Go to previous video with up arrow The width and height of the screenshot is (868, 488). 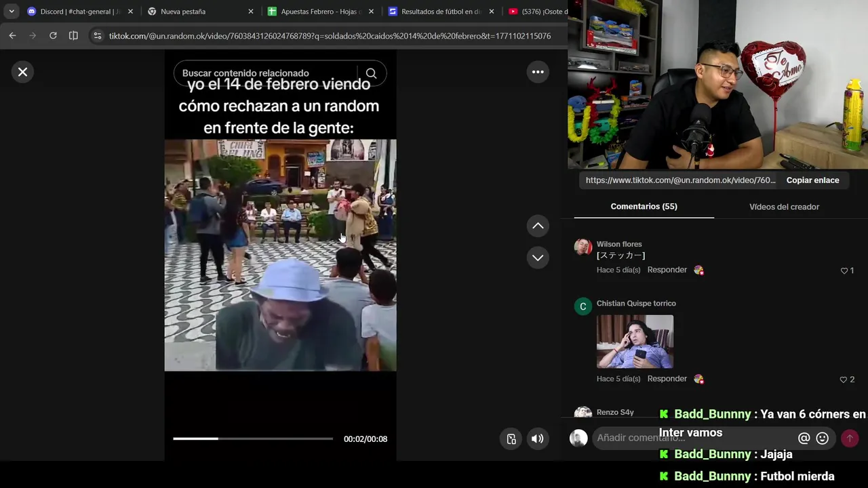coord(538,226)
